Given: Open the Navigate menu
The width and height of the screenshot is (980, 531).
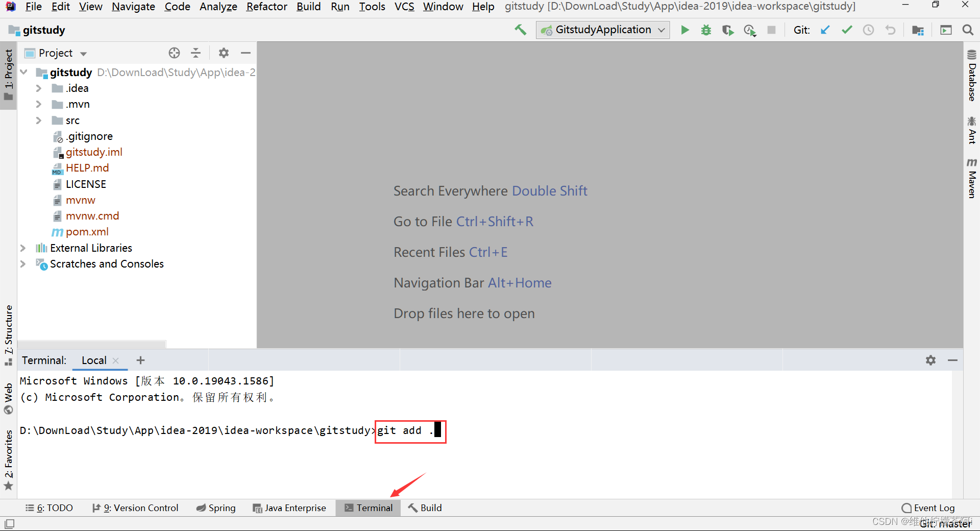Looking at the screenshot, I should (133, 7).
